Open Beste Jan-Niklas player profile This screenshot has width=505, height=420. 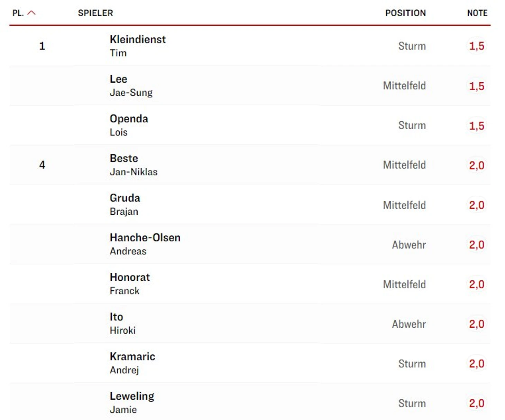[x=134, y=165]
